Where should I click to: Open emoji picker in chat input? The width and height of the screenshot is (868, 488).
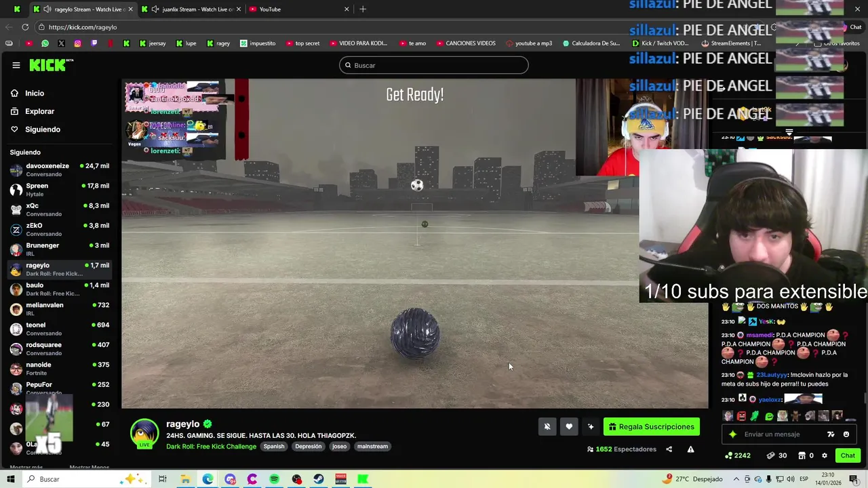[846, 434]
